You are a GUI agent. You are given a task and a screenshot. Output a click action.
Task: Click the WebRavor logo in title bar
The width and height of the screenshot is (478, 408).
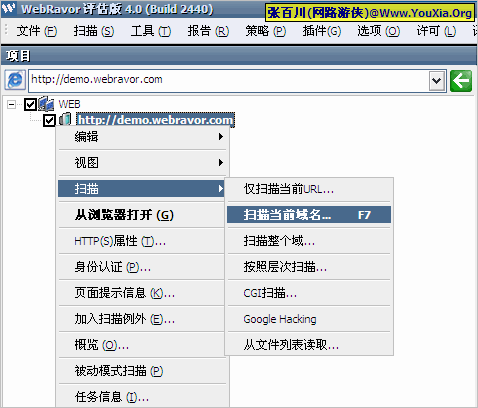click(x=9, y=8)
